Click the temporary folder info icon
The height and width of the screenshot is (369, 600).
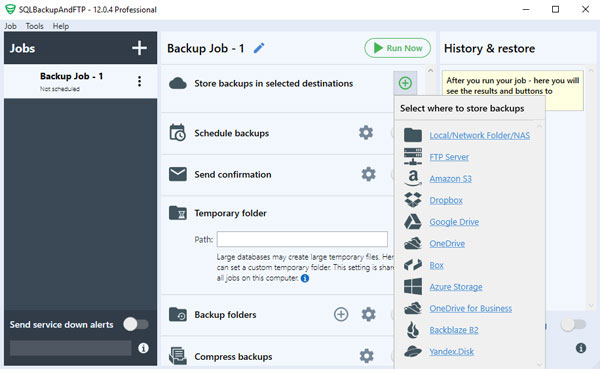click(x=305, y=278)
